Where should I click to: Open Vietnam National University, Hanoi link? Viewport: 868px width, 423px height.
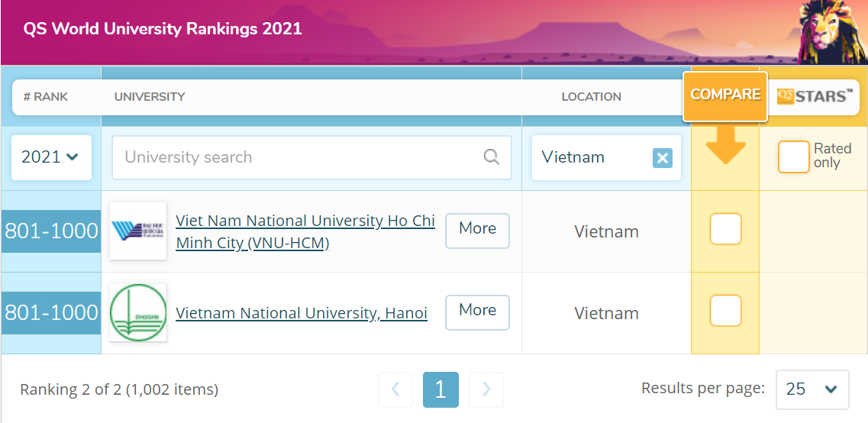click(x=302, y=313)
